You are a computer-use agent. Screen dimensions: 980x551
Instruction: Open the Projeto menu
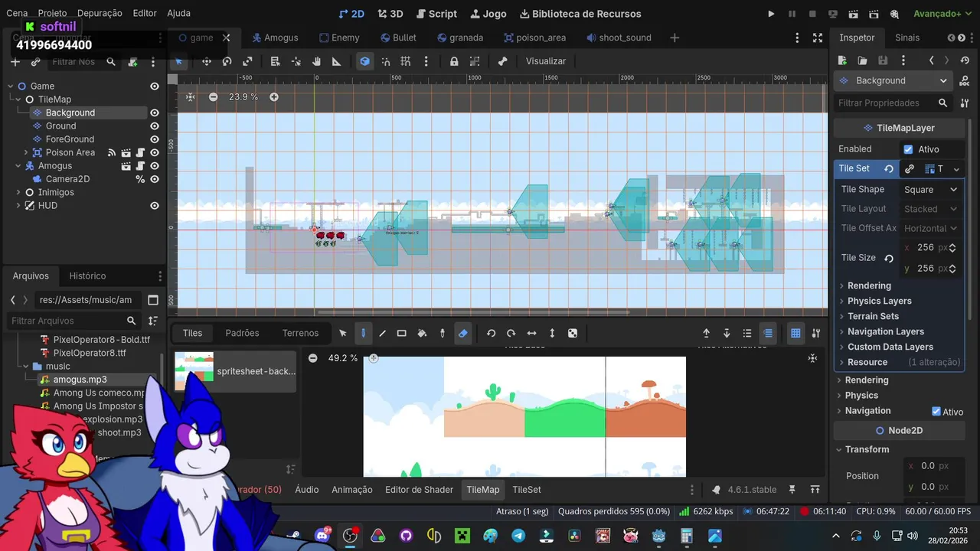52,13
